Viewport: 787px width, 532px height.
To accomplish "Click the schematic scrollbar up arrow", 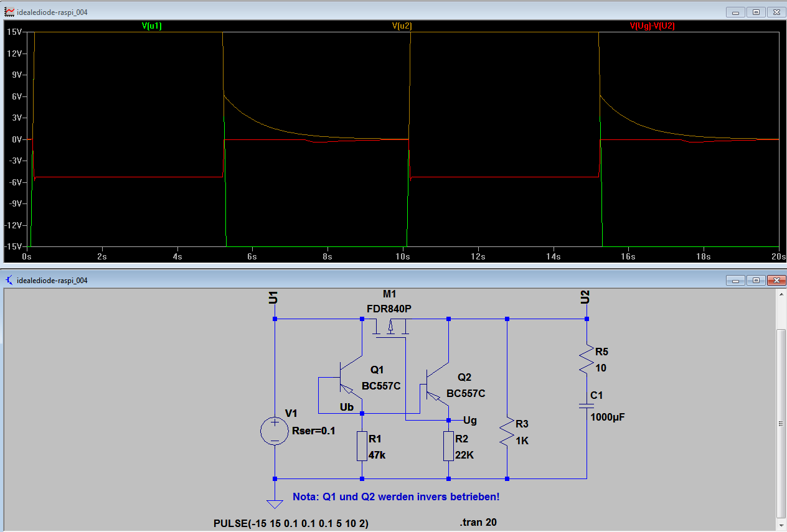I will 782,294.
